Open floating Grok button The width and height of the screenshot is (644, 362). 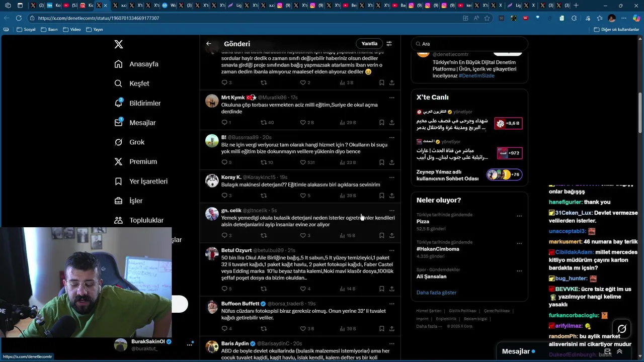tap(622, 329)
